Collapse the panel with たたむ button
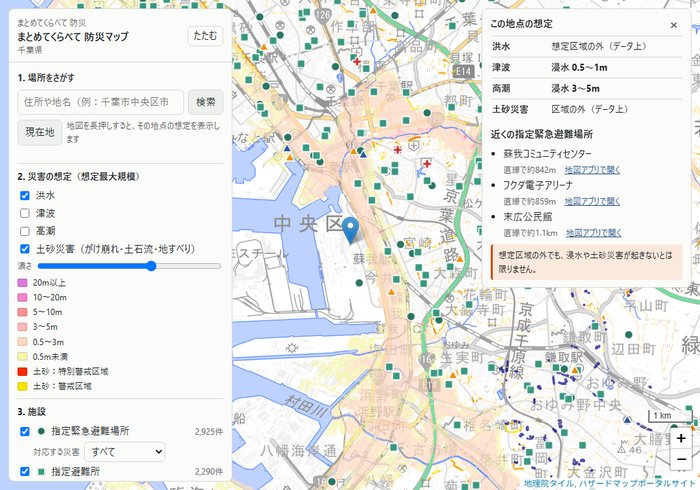 point(205,36)
